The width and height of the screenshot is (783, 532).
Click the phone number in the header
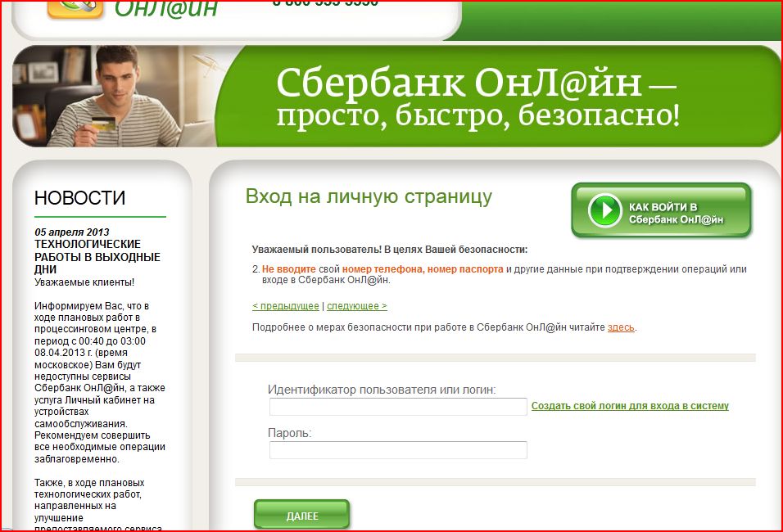[325, 4]
